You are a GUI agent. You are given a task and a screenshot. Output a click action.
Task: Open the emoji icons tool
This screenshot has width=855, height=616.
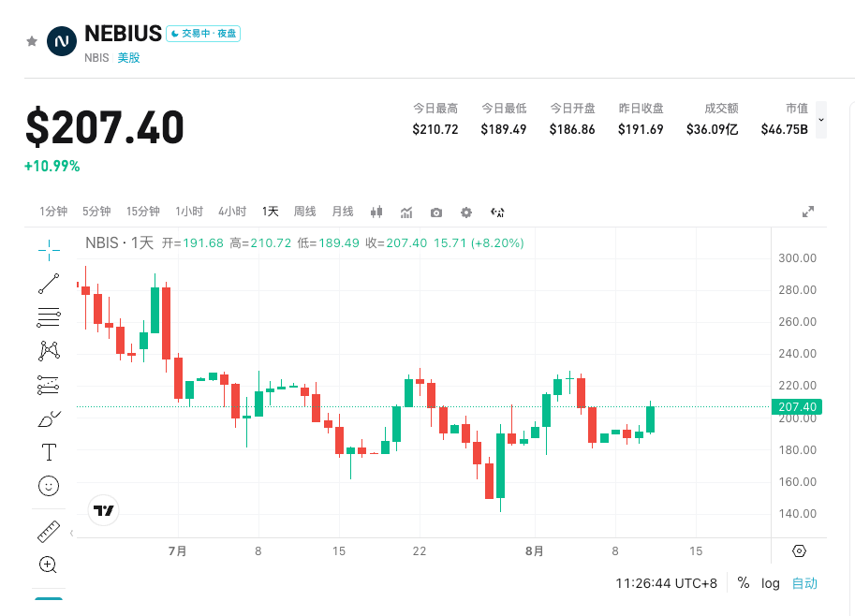click(49, 486)
